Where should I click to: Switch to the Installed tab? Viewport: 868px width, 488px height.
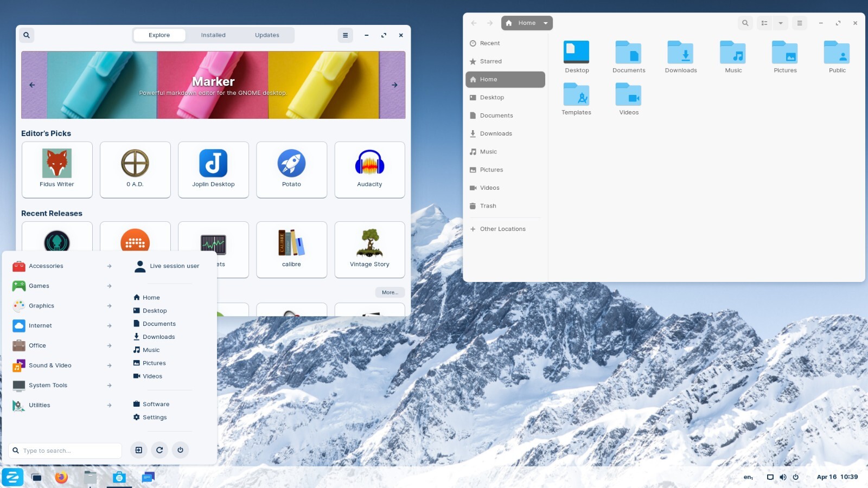tap(213, 35)
